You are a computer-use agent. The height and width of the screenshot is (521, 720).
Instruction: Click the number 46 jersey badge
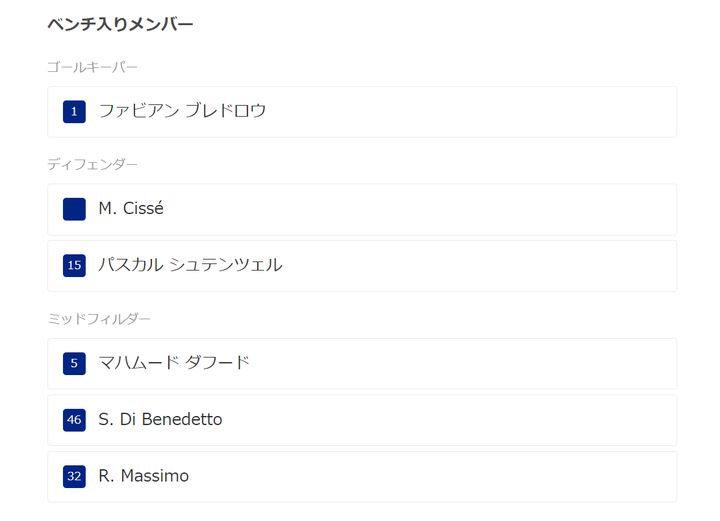pyautogui.click(x=74, y=420)
